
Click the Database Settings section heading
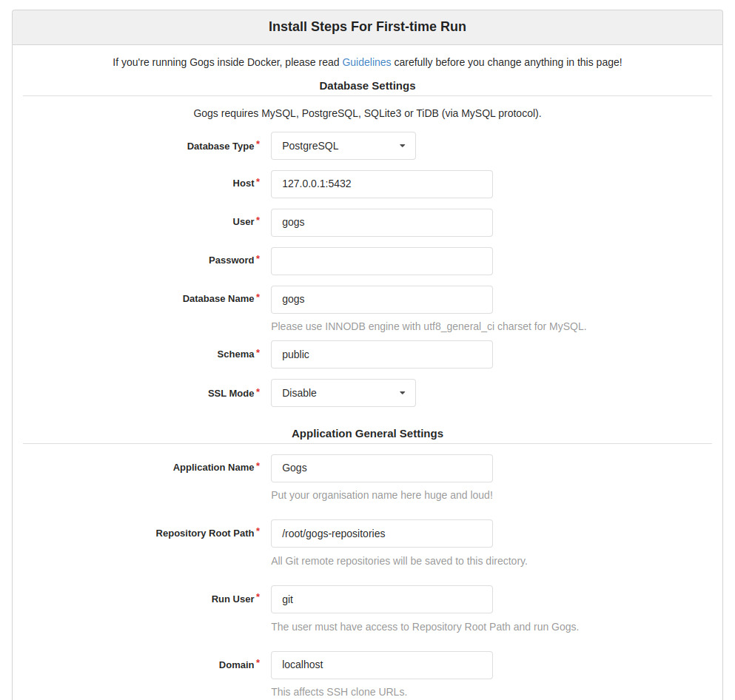[367, 86]
